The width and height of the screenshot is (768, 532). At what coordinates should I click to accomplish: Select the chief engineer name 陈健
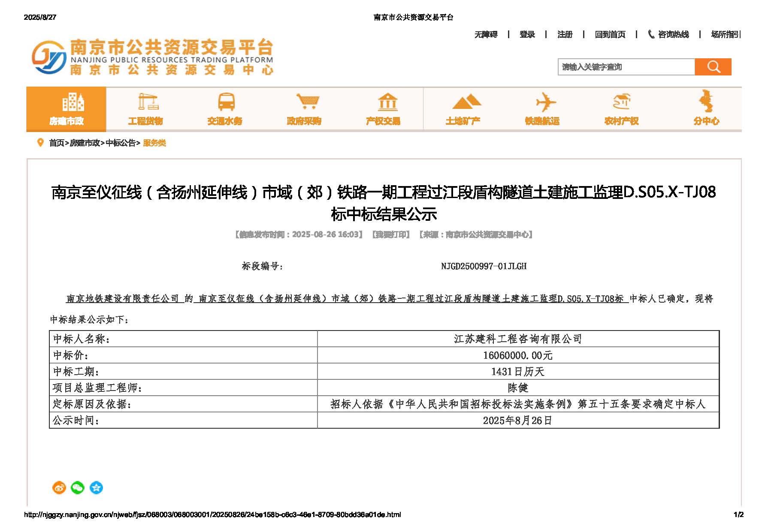518,388
